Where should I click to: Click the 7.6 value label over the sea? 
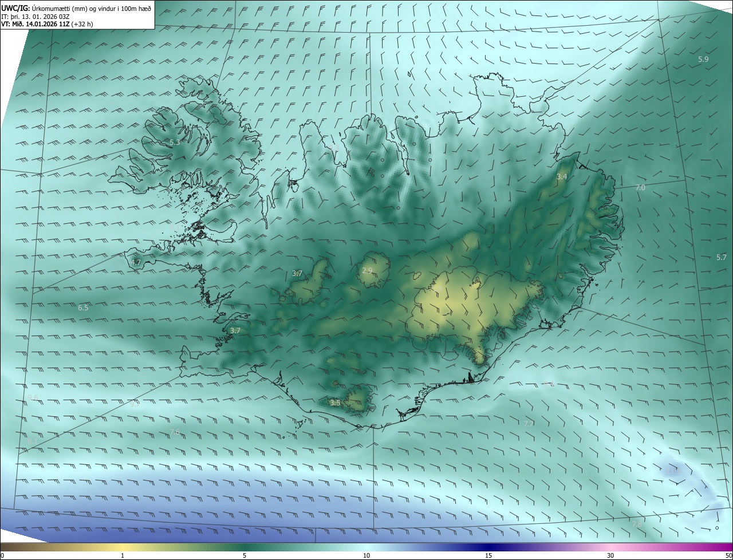tap(175, 432)
